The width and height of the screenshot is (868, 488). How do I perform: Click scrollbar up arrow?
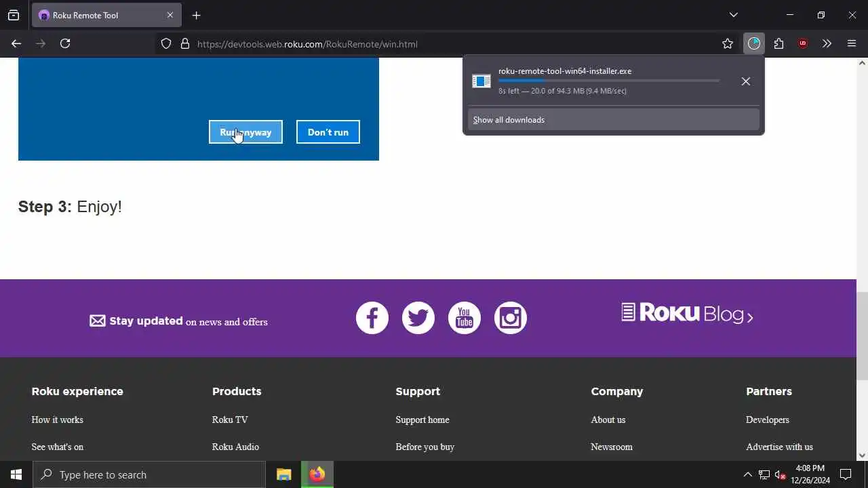tap(862, 63)
